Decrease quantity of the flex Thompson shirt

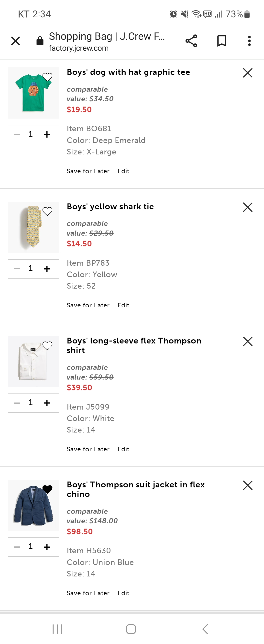pyautogui.click(x=17, y=403)
